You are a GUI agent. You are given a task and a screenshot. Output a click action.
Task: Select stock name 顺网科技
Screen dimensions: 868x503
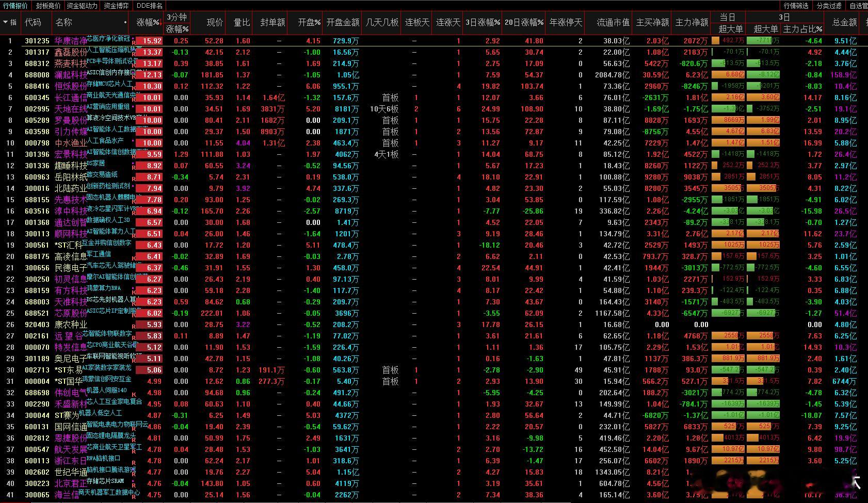[71, 234]
